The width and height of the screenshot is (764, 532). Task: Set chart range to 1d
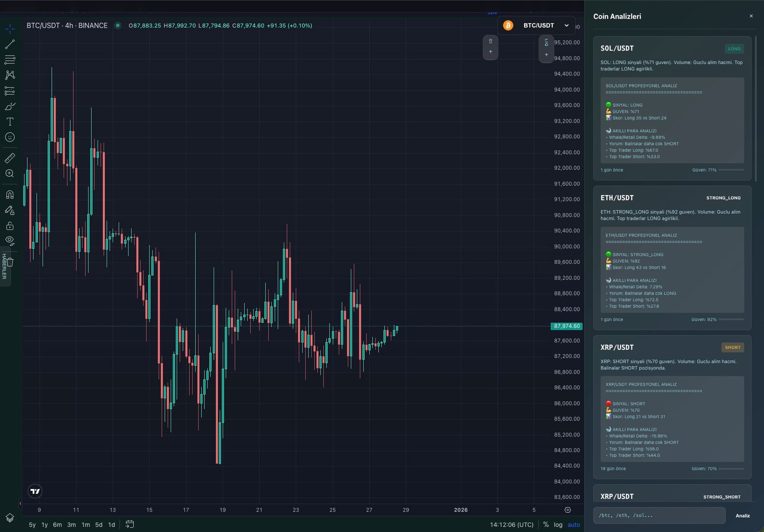point(111,525)
